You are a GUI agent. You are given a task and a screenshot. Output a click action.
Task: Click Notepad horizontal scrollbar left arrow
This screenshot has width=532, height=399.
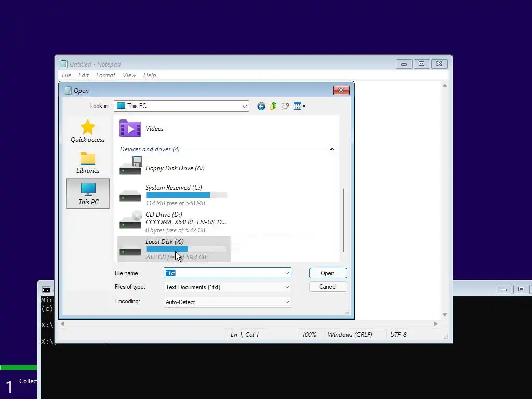coord(62,324)
